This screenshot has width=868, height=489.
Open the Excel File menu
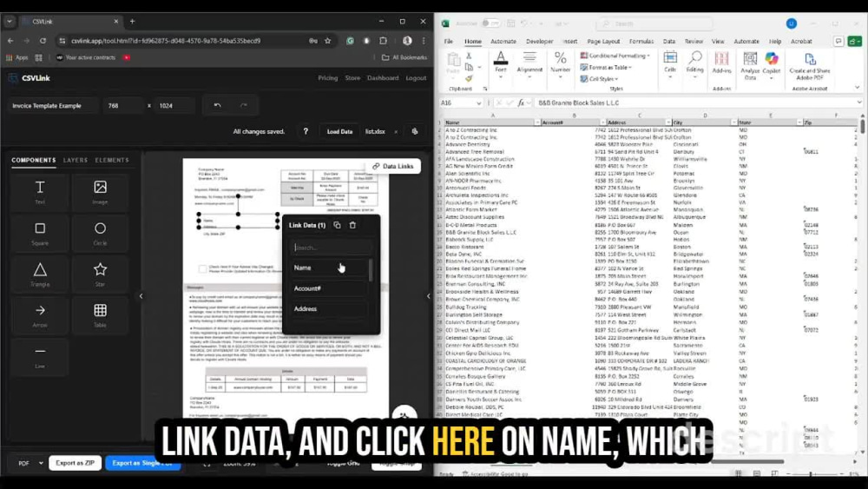click(x=449, y=42)
